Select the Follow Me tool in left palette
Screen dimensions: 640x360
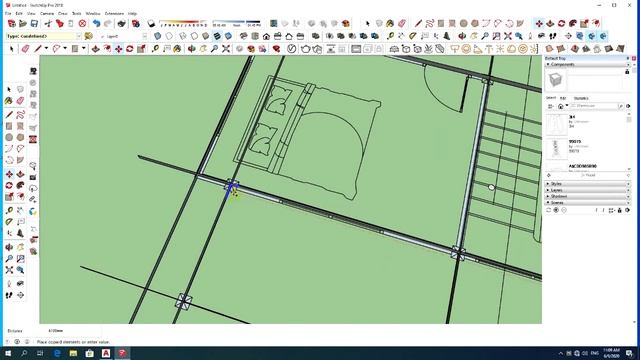20,185
